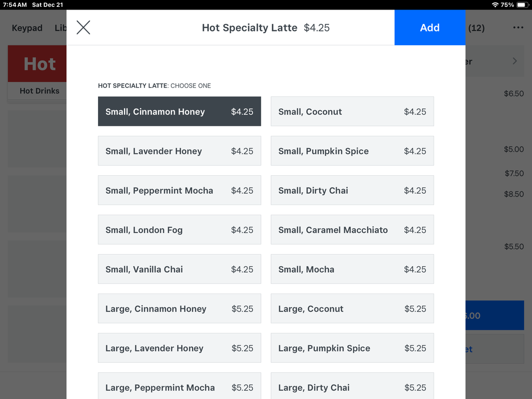Select Small, Coconut variation
The width and height of the screenshot is (532, 399).
point(352,111)
